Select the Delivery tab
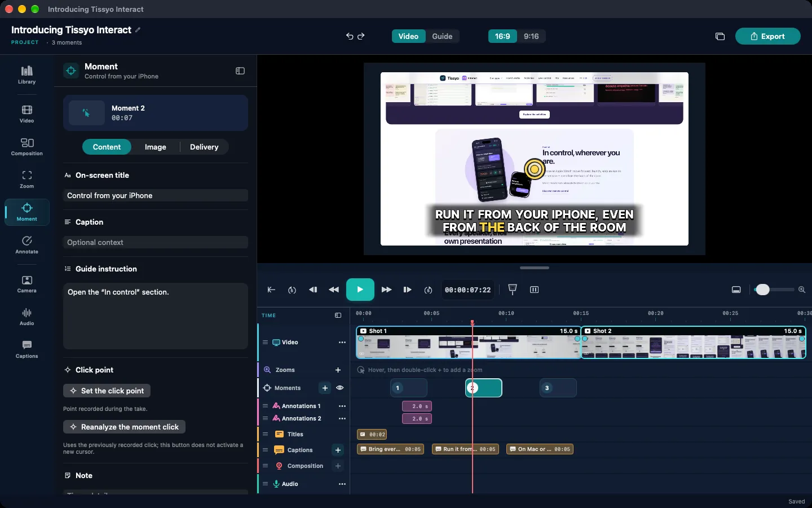812x508 pixels. point(204,147)
